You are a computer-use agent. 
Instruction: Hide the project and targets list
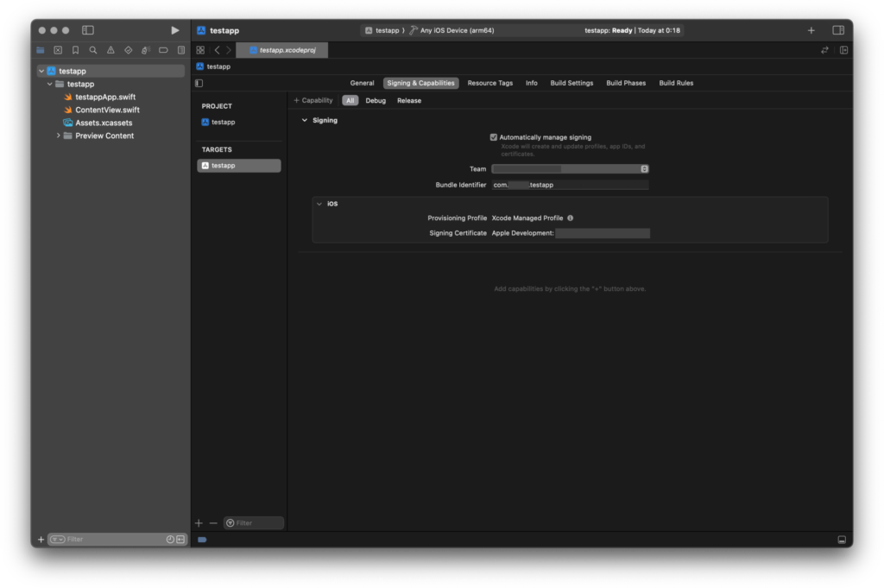(199, 83)
